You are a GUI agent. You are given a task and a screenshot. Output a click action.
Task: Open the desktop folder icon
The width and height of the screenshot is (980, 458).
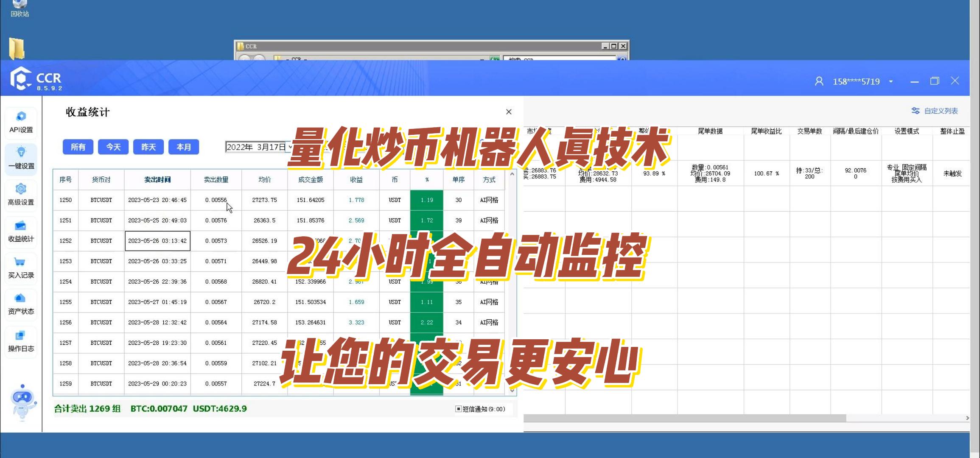(x=17, y=48)
